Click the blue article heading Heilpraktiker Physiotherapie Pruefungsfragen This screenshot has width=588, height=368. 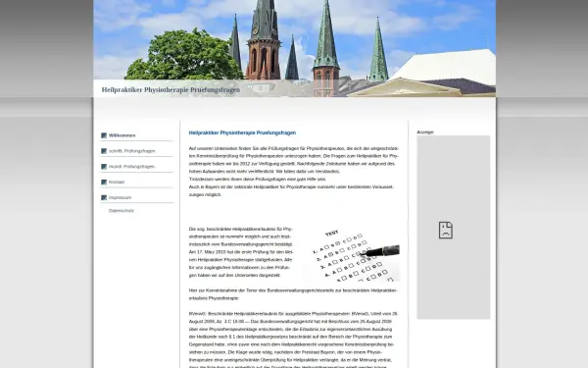pos(242,132)
